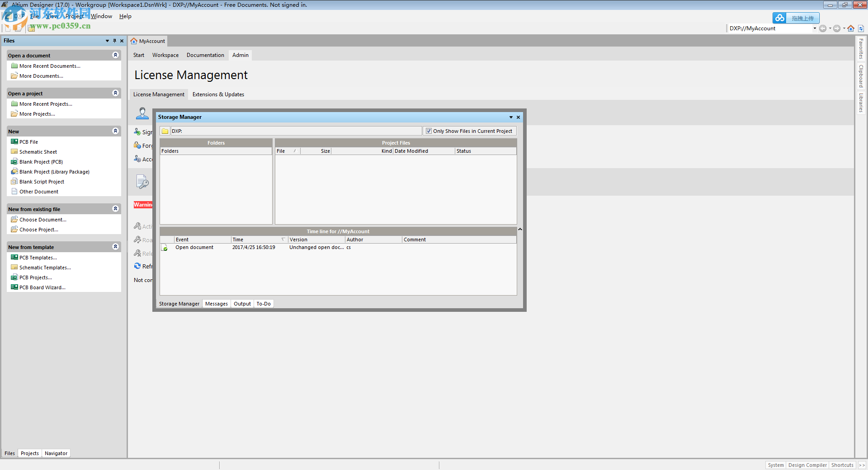Select Blank Project (Library Package) icon
The image size is (868, 470).
click(x=14, y=172)
